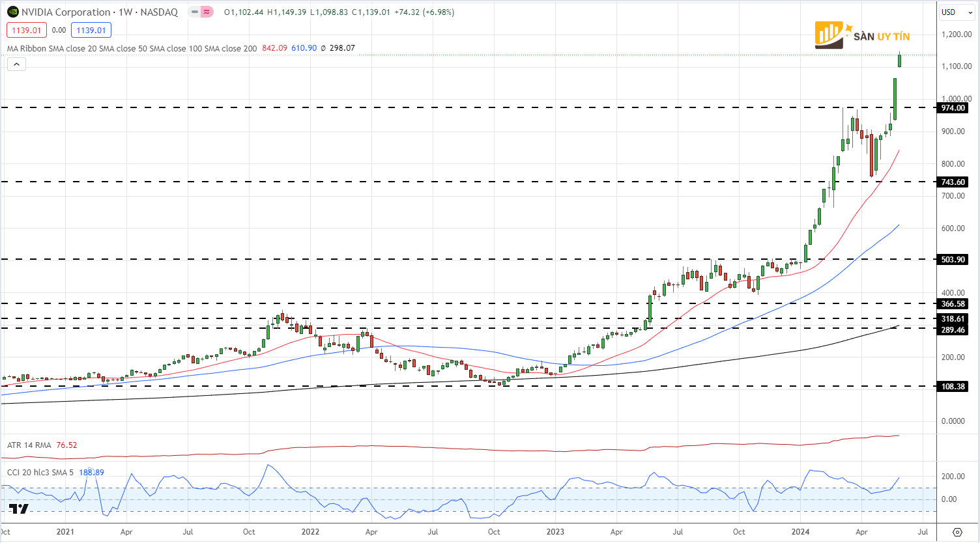Click the high price H1,149.39
Viewport: 980px width, 543px height.
[287, 12]
